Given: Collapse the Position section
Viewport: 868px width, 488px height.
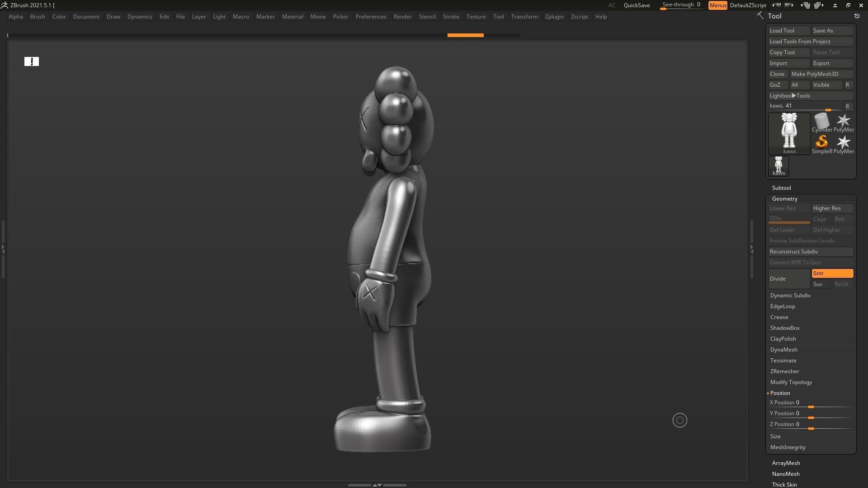Looking at the screenshot, I should click(780, 393).
